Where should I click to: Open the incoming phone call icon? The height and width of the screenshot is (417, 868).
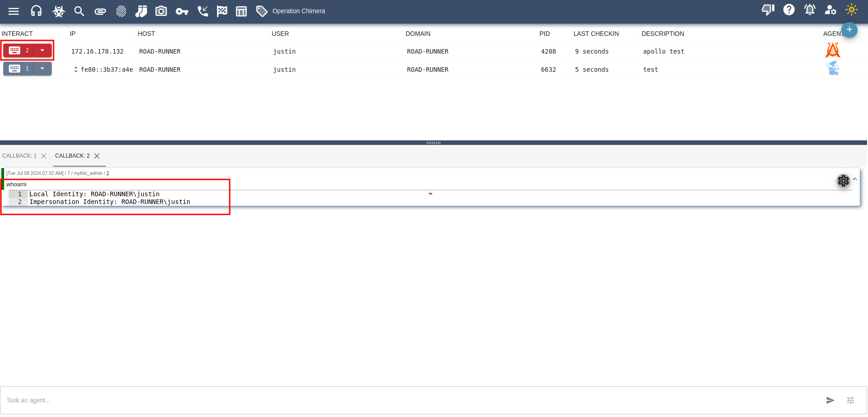(202, 11)
